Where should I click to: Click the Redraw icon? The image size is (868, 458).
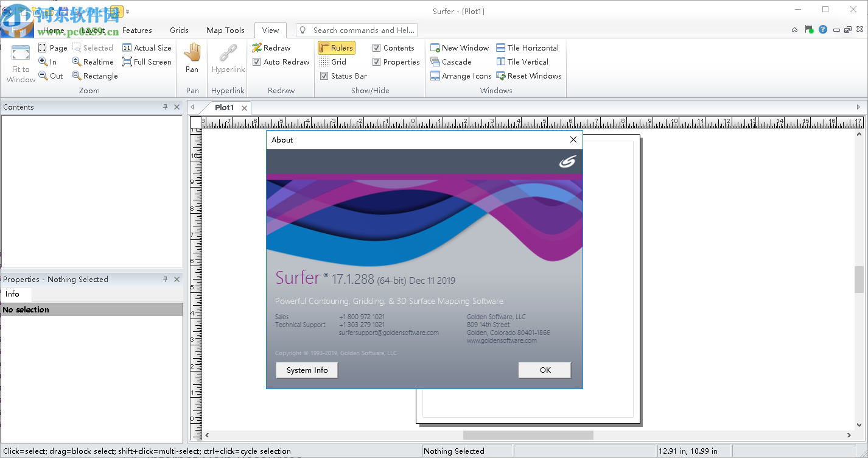point(281,47)
